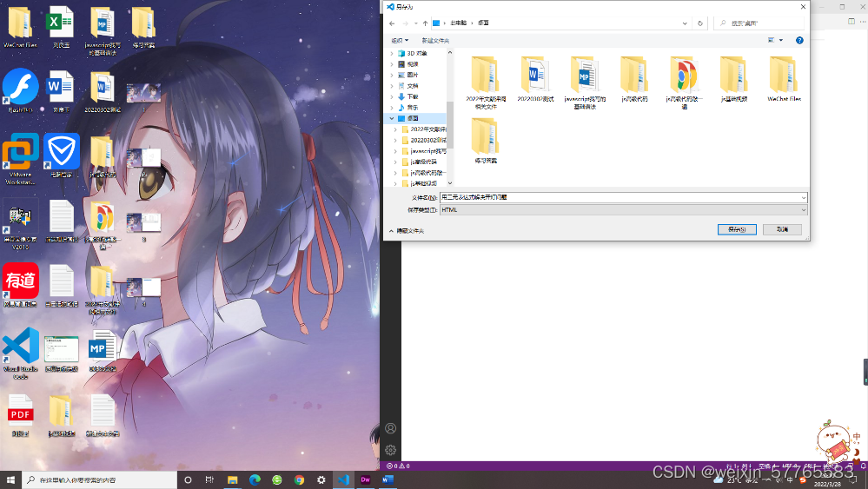Open Word from the taskbar
The image size is (868, 489).
click(x=388, y=479)
